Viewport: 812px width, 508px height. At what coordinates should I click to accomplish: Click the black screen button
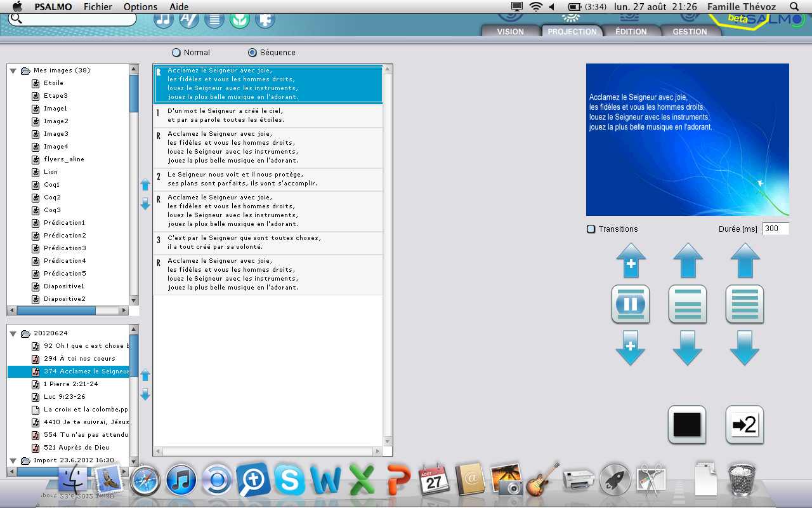(x=687, y=424)
